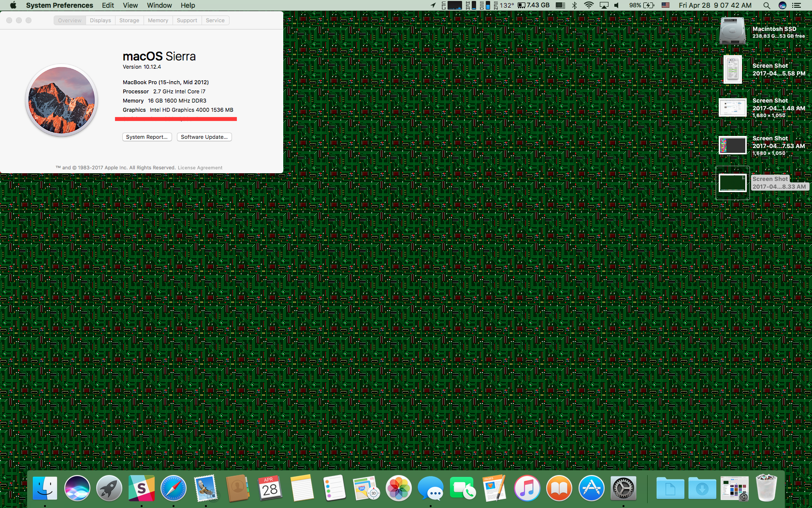Open Mail stamp icon in Dock

pos(205,488)
